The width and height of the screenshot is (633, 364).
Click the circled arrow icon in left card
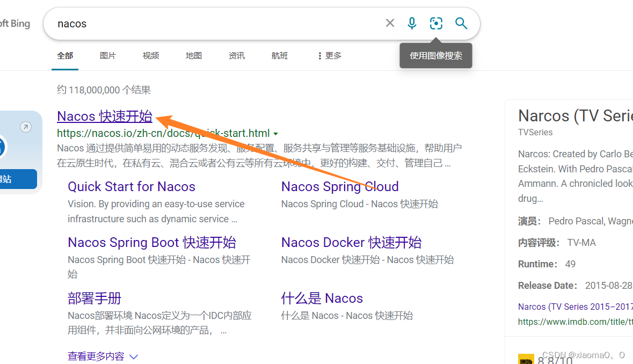click(x=25, y=127)
